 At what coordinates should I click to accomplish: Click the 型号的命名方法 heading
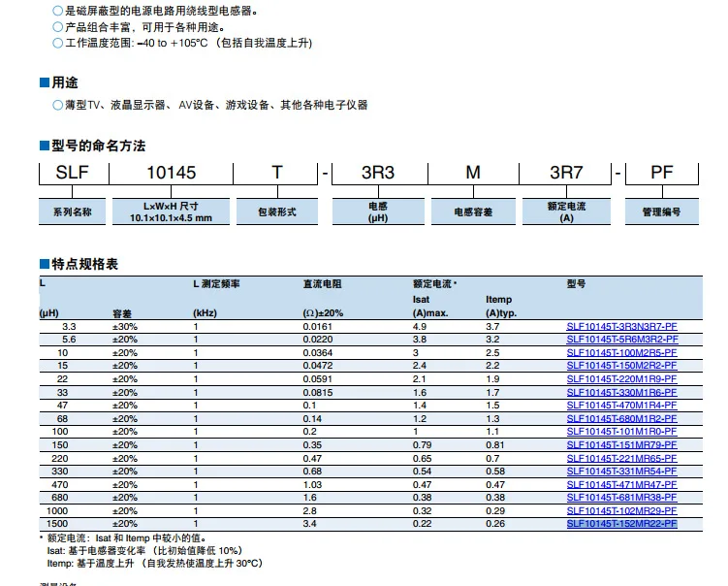(99, 146)
